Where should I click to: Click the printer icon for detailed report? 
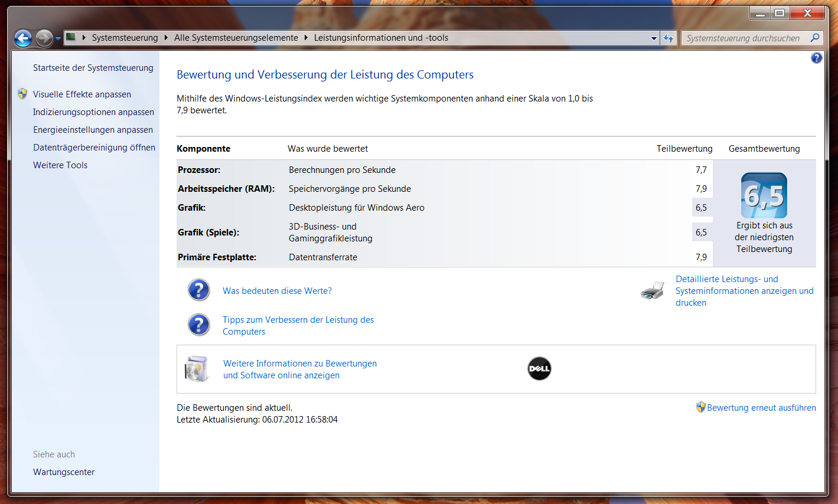[x=653, y=291]
